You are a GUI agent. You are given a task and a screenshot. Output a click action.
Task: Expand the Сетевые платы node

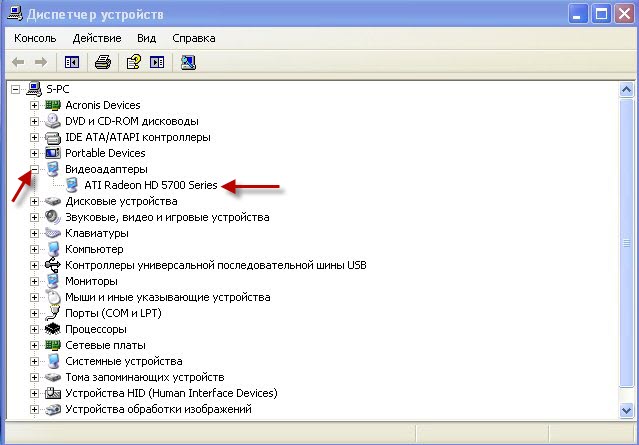point(35,345)
